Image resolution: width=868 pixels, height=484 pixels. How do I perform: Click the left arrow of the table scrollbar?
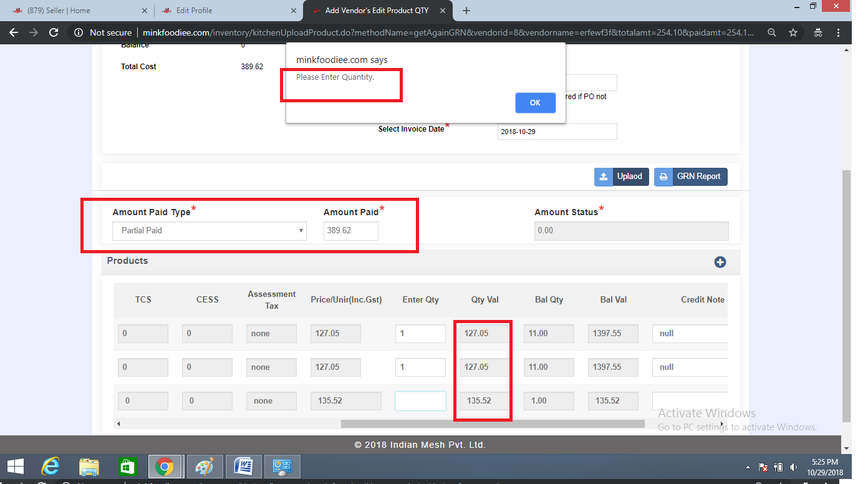click(118, 424)
